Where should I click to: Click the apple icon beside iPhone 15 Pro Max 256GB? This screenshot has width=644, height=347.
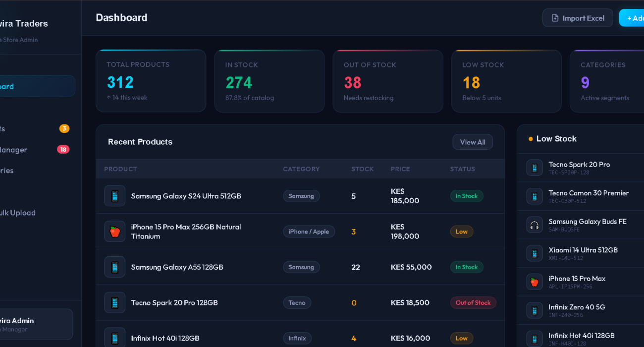(x=114, y=231)
